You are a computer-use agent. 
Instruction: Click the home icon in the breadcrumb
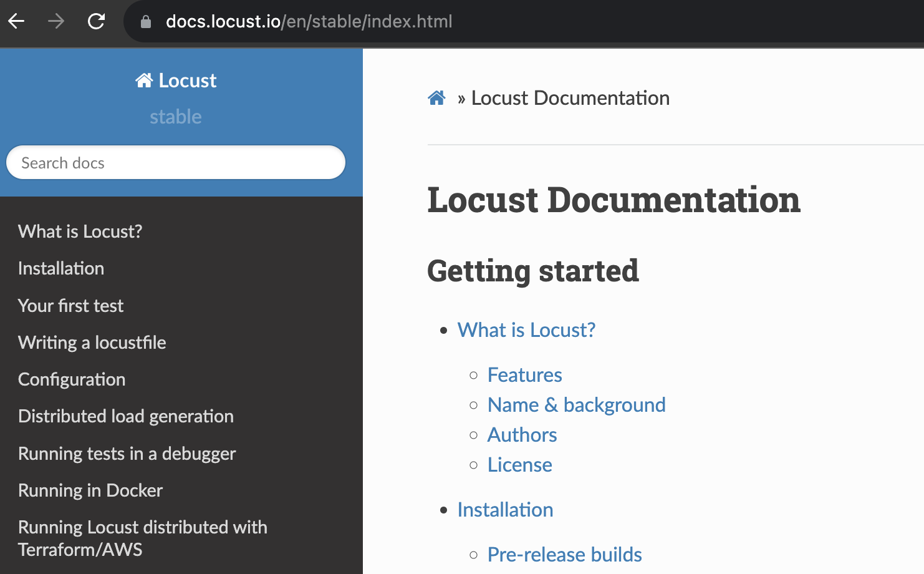[436, 98]
